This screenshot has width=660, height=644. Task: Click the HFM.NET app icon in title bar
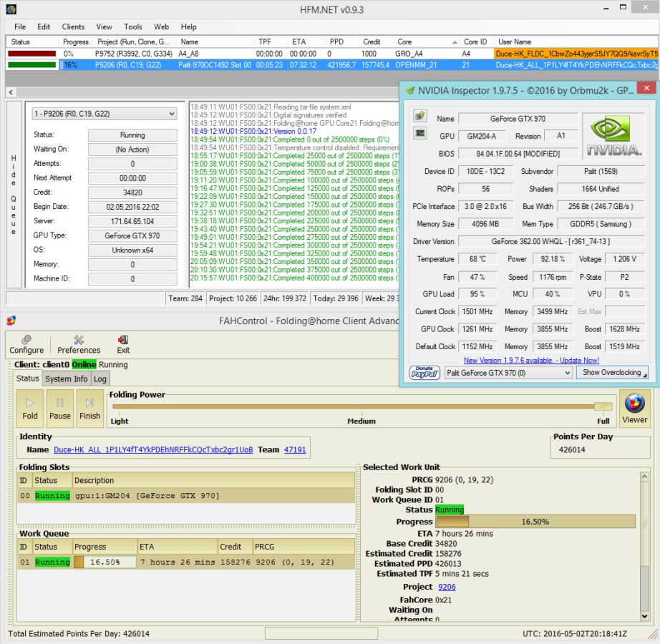point(11,9)
